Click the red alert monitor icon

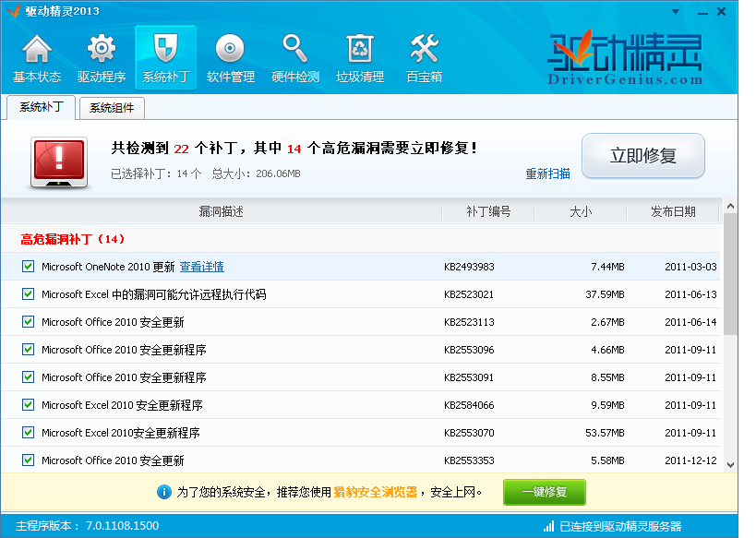click(59, 162)
